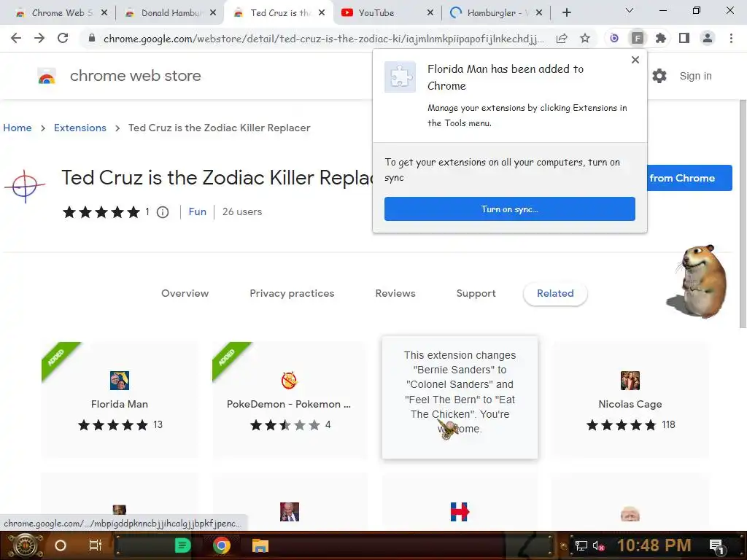Go forward to the next page
747x560 pixels.
[39, 38]
